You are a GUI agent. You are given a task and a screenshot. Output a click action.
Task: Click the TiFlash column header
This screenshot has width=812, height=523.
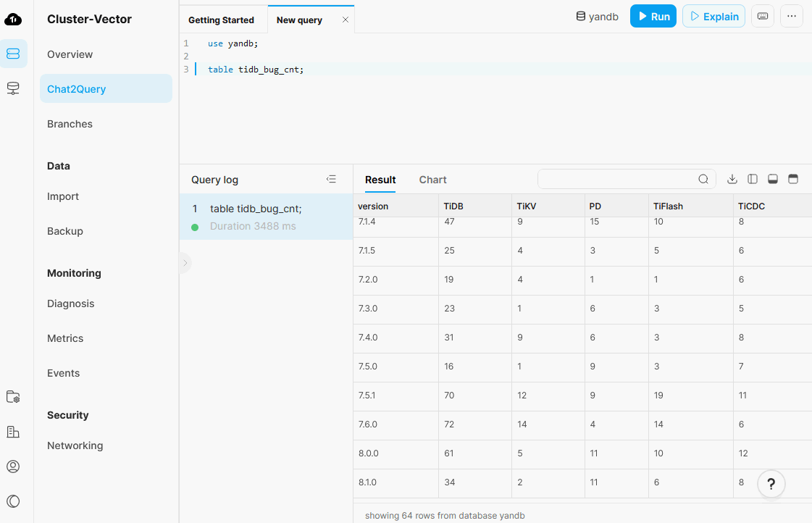coord(691,206)
